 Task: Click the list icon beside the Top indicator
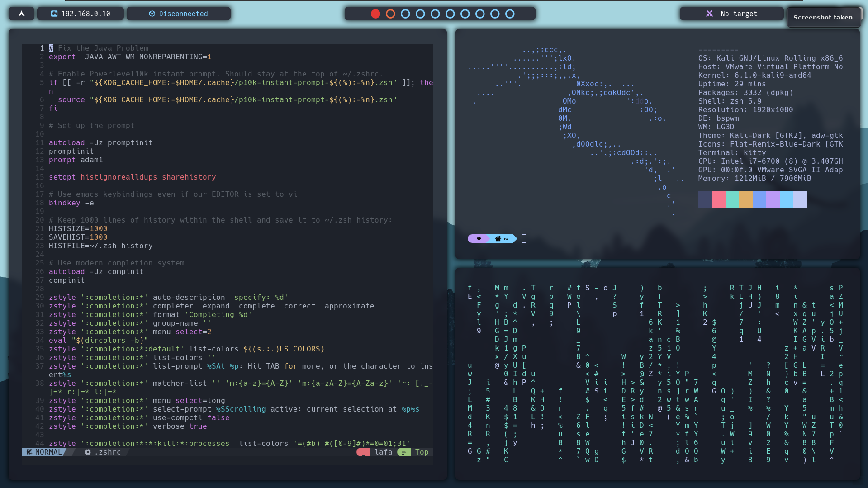pos(403,452)
